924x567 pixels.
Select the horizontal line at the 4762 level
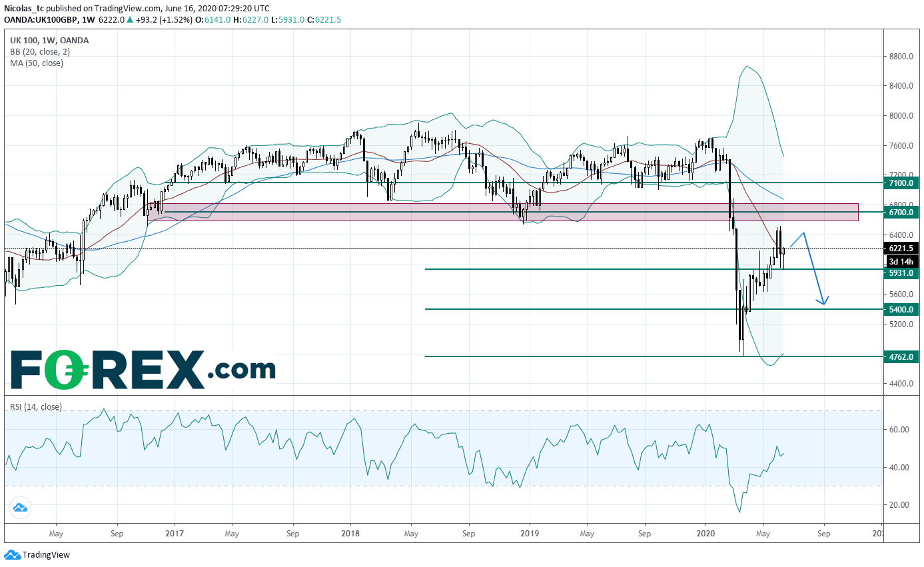pos(654,356)
